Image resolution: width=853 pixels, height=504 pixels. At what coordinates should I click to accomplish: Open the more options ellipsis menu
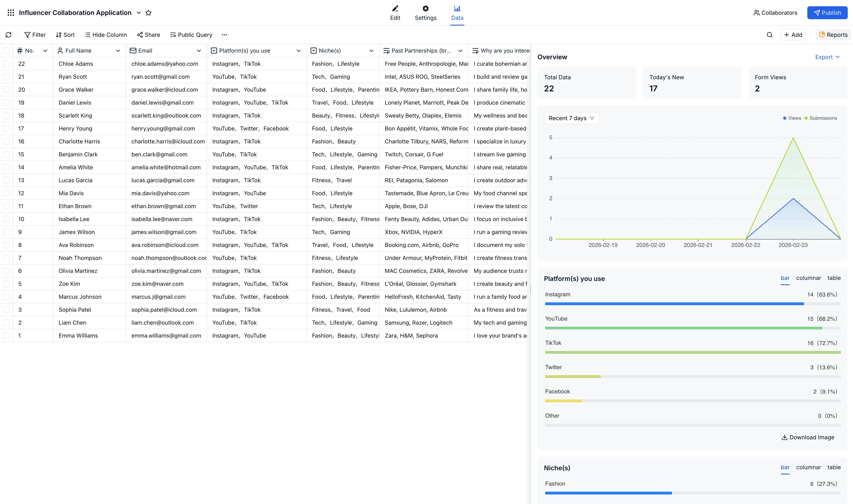pyautogui.click(x=224, y=35)
